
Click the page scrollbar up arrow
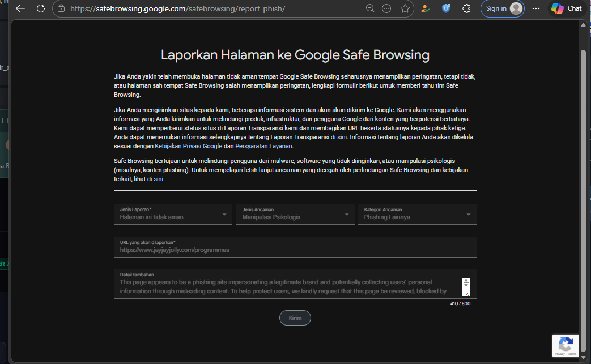pos(583,25)
